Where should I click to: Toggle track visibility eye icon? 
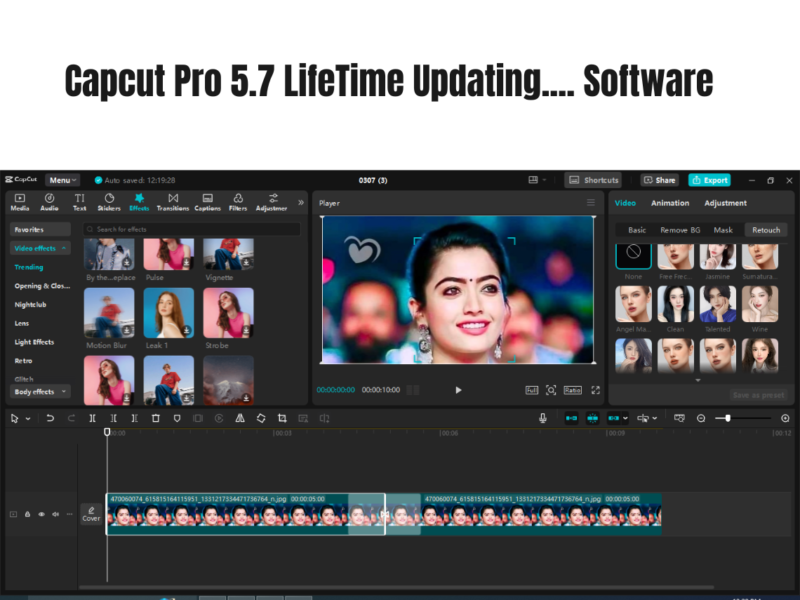41,514
